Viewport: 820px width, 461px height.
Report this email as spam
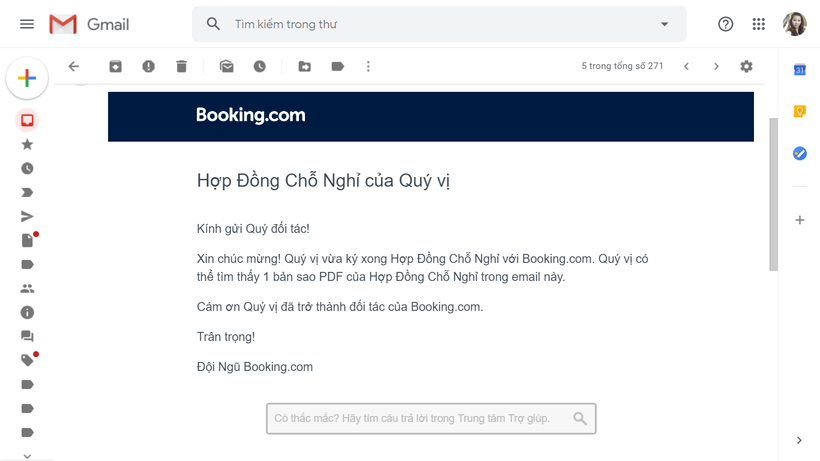149,66
